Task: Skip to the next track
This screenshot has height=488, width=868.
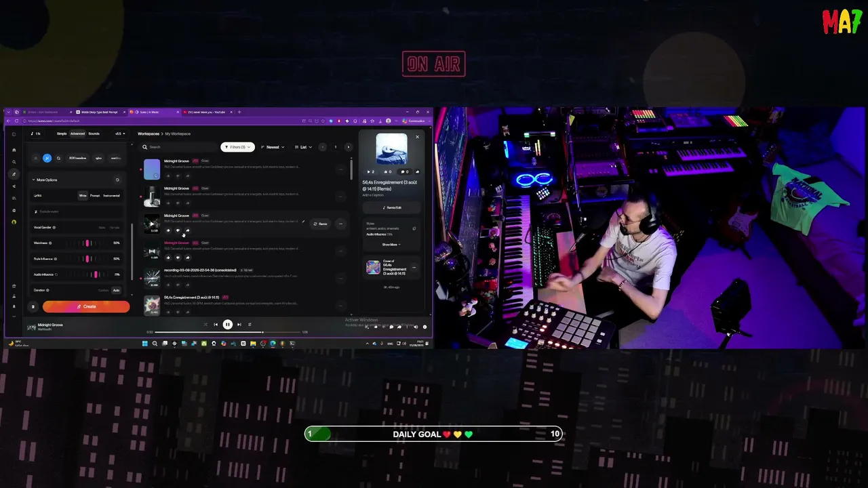Action: [x=239, y=325]
